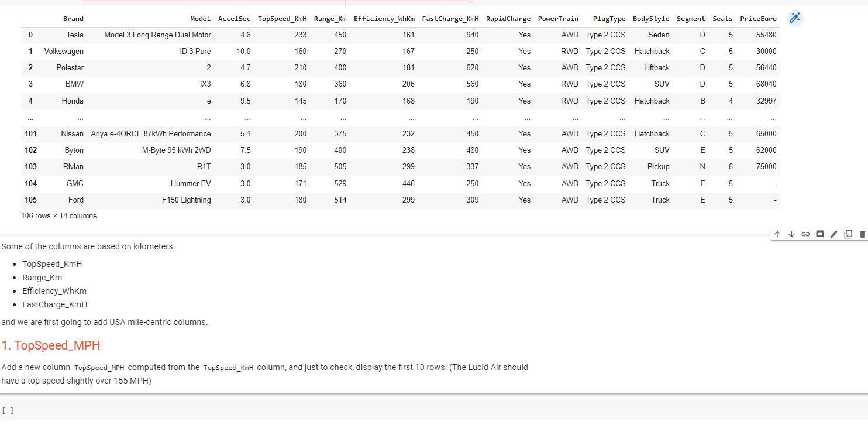Select the Honda brand cell
868x428 pixels.
tap(73, 101)
